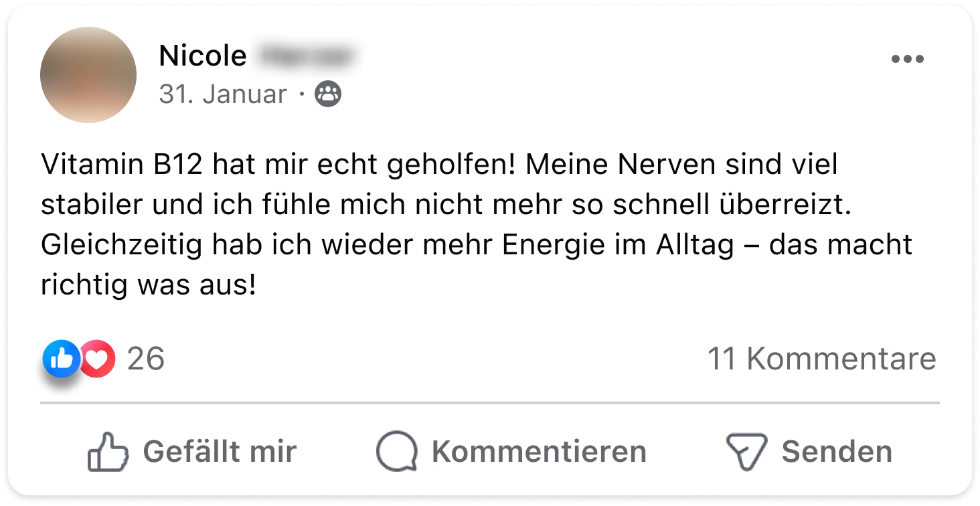Click the audience icon beside the date
Image resolution: width=980 pixels, height=506 pixels.
328,94
